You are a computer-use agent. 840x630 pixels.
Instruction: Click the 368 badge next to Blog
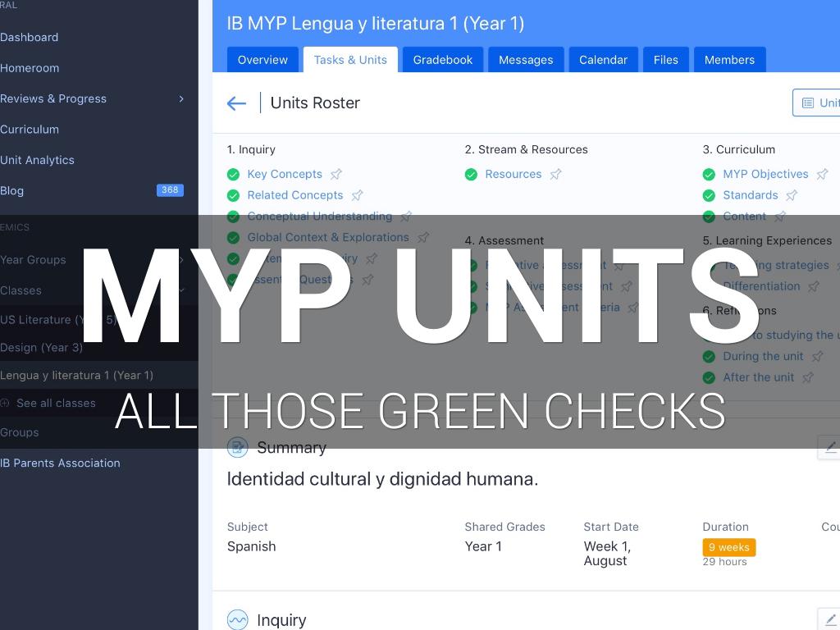[170, 190]
